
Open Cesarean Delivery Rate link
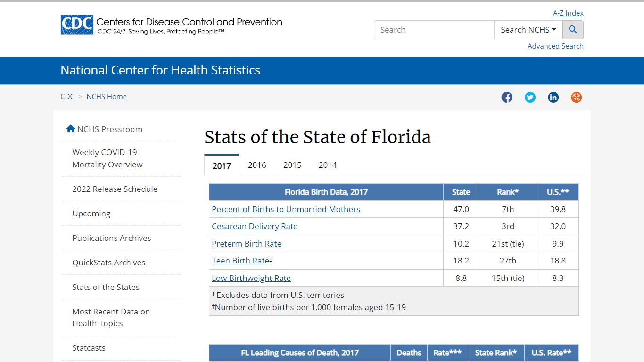[x=255, y=226]
